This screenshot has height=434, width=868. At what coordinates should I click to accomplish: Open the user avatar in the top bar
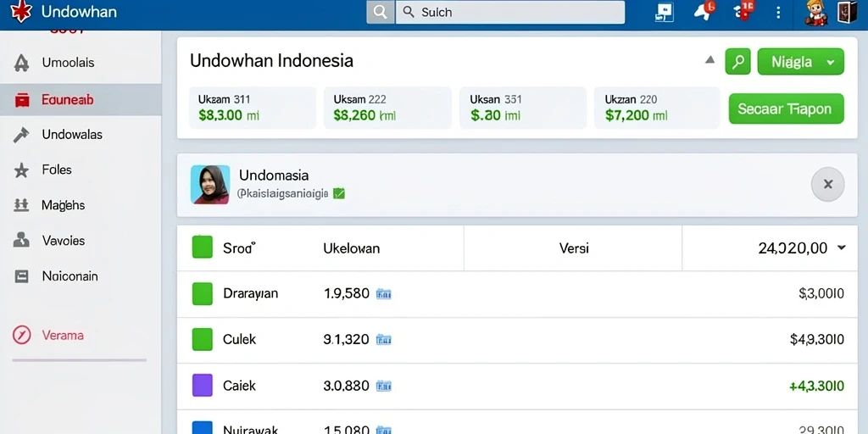[x=816, y=12]
